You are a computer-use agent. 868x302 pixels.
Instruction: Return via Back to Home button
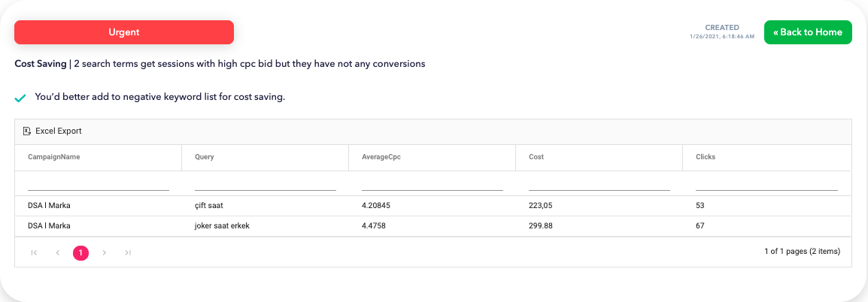point(807,32)
